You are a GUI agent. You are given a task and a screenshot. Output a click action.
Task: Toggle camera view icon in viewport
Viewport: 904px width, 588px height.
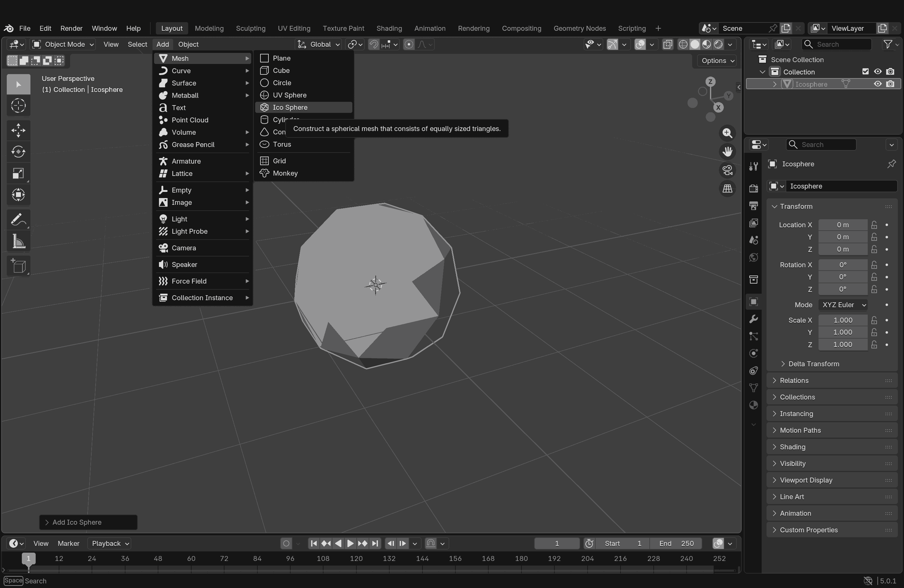[x=727, y=170]
